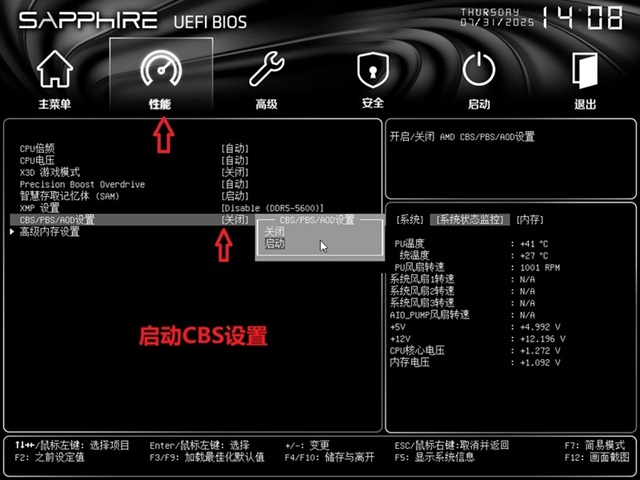
Task: Open the Precision Boost Overdrive [自动] value
Action: click(x=235, y=184)
